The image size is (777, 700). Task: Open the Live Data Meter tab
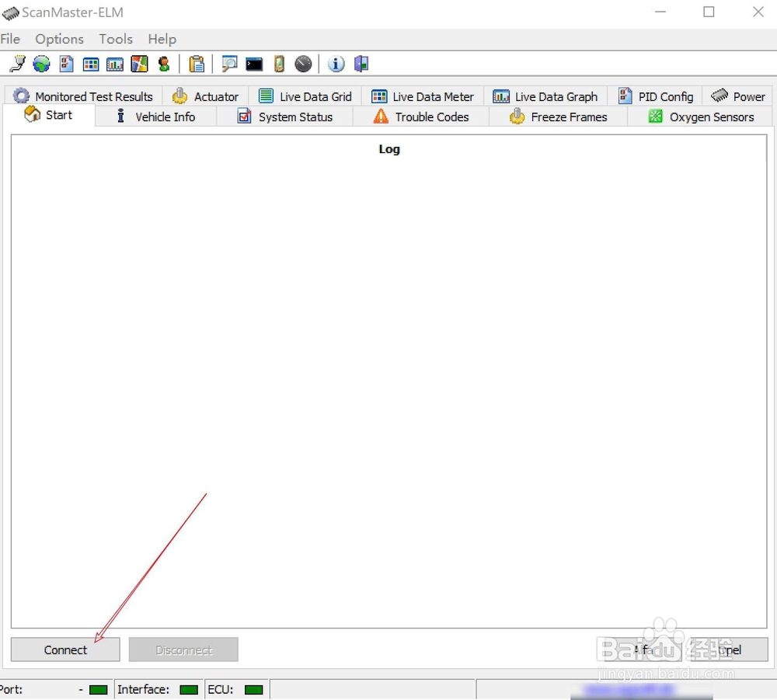tap(423, 96)
